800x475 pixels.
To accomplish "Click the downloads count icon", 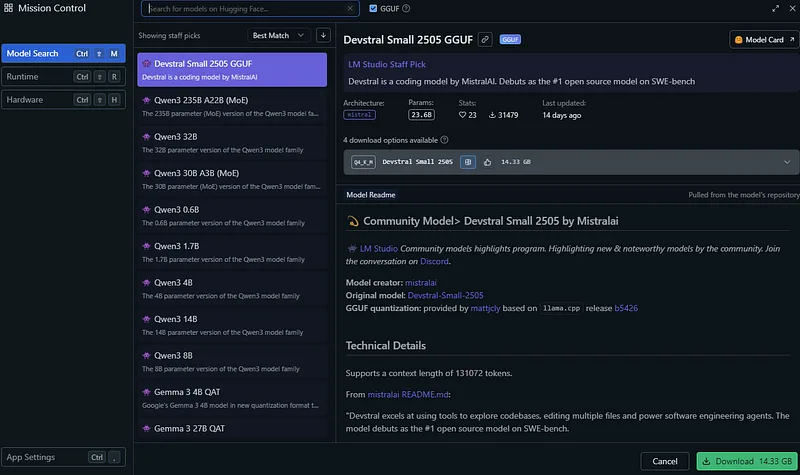I will 492,115.
